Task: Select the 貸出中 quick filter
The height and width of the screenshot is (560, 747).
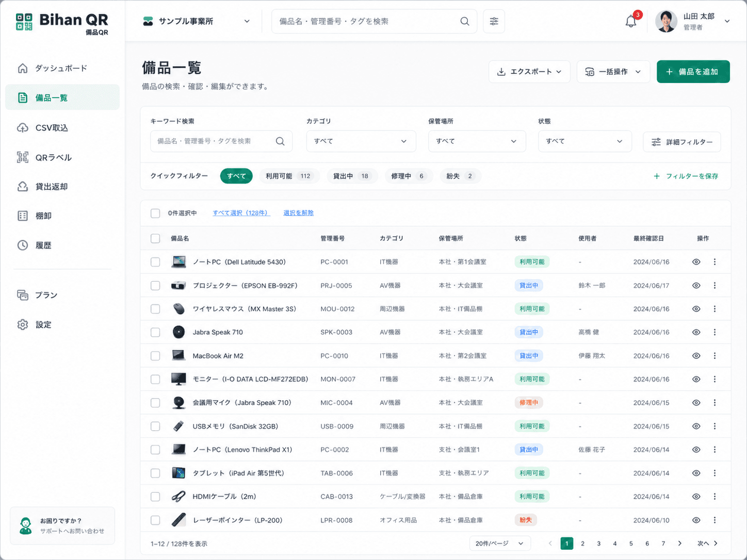Action: click(352, 176)
